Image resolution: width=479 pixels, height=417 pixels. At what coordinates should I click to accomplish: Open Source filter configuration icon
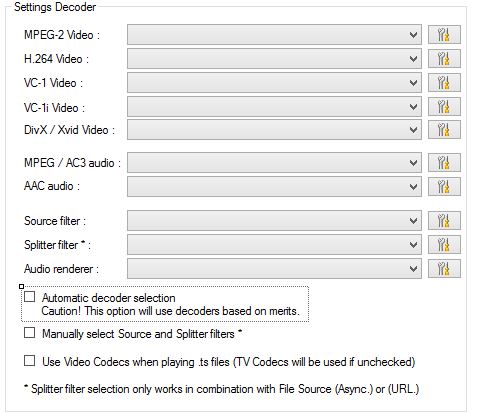[x=444, y=220]
